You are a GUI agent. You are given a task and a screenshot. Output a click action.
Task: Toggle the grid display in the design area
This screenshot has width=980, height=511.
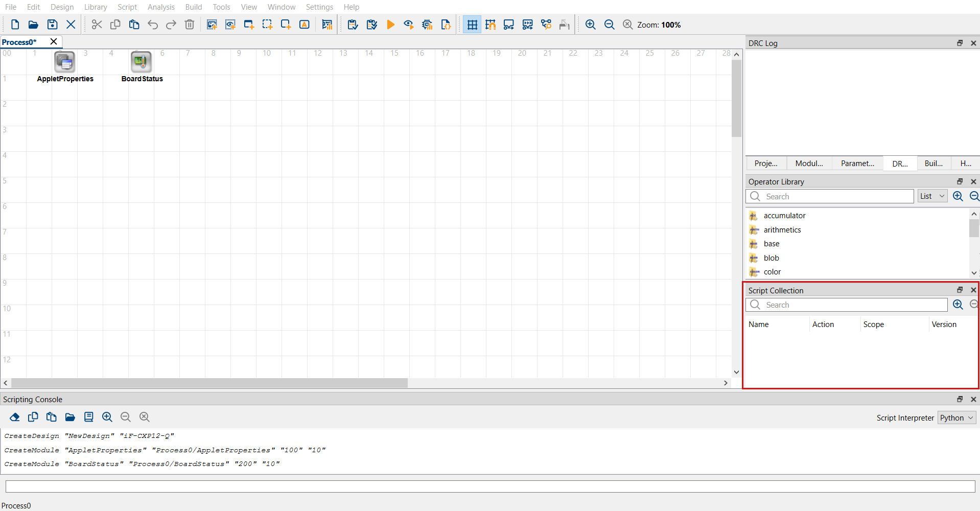pyautogui.click(x=471, y=24)
